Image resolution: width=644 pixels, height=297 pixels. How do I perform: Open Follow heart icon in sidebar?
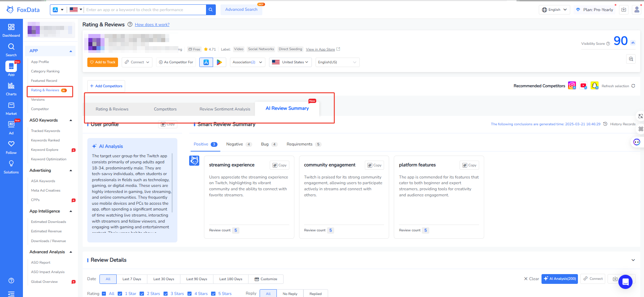click(x=11, y=144)
